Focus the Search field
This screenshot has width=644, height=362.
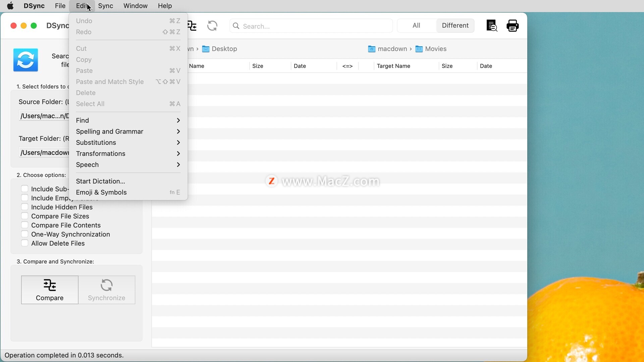click(x=311, y=26)
